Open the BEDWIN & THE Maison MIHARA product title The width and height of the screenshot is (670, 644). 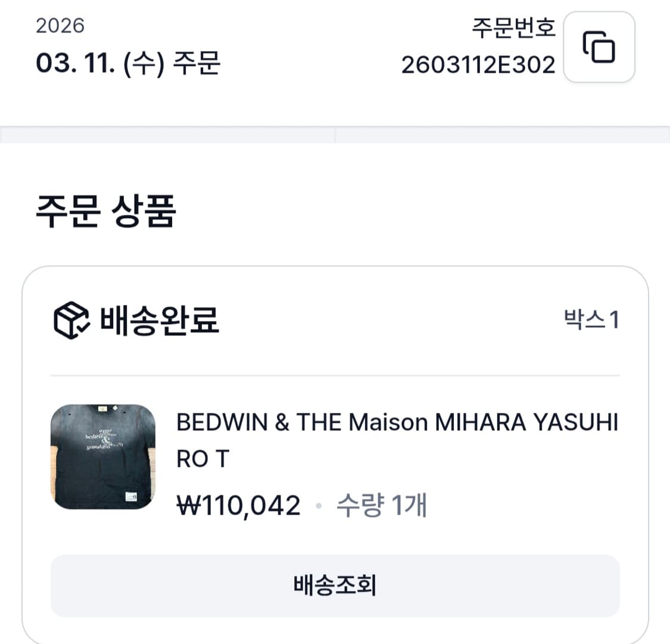point(397,423)
